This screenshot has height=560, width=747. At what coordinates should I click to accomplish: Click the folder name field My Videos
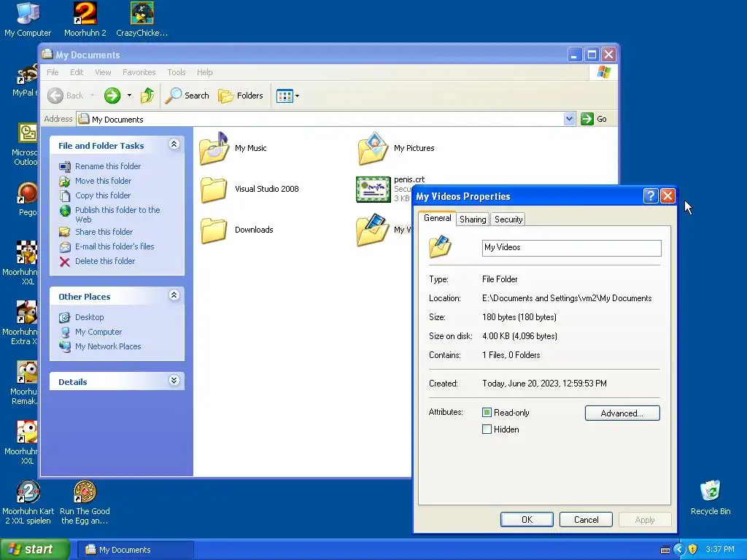click(572, 248)
